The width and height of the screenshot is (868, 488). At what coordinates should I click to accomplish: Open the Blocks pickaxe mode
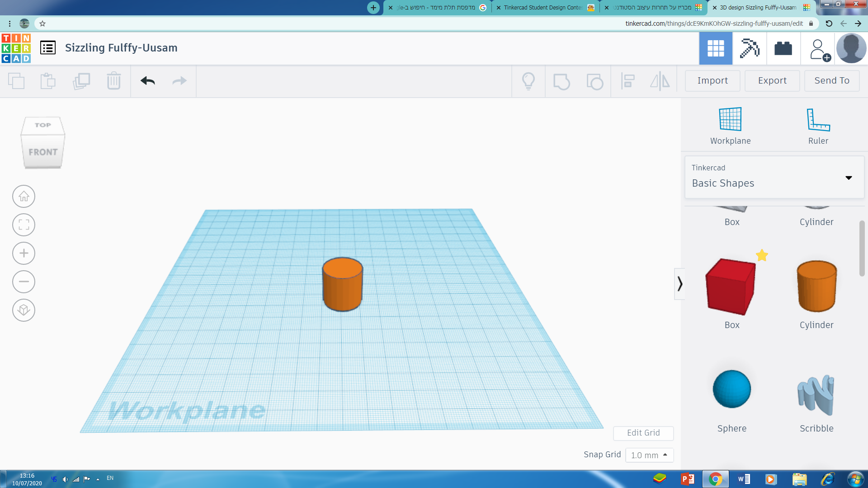point(749,48)
